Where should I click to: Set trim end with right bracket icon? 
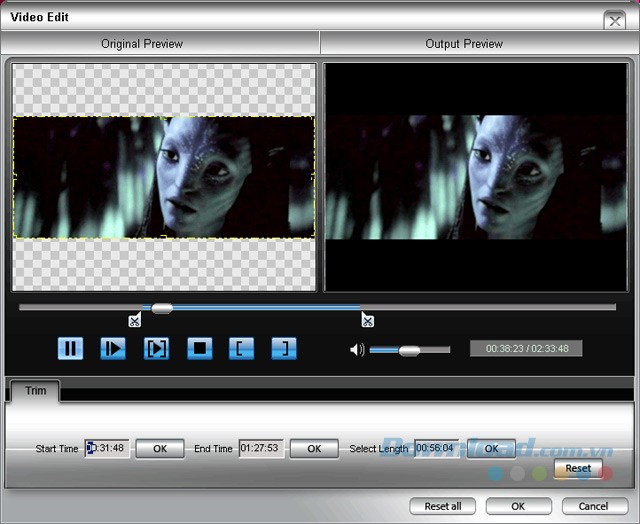pos(284,348)
